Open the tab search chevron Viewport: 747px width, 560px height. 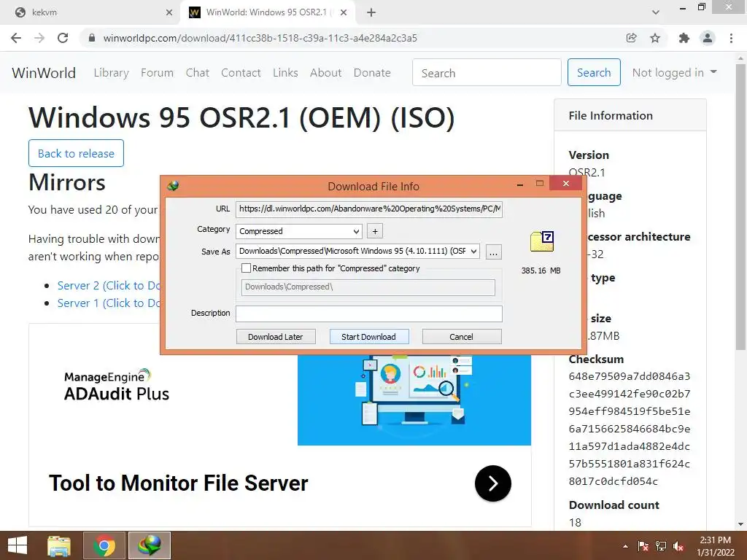coord(656,12)
